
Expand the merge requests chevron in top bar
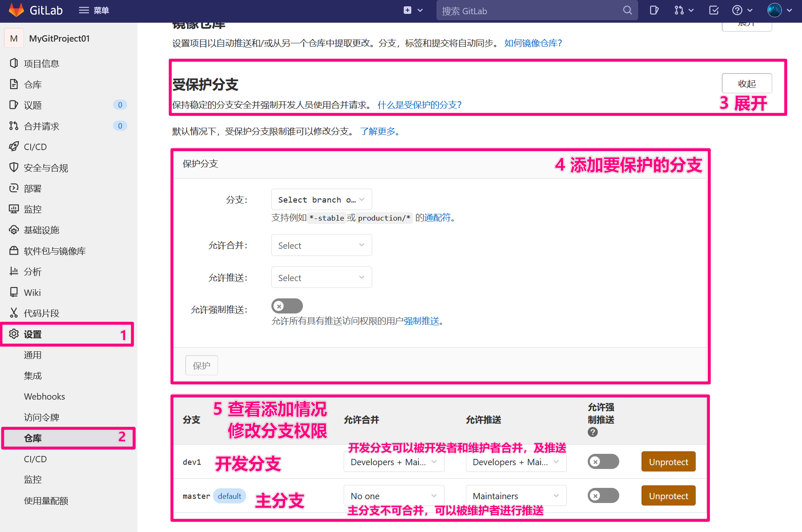[x=691, y=10]
